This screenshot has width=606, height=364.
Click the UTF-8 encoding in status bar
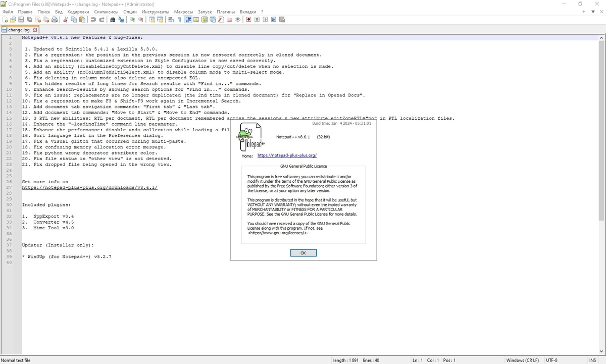coord(551,360)
